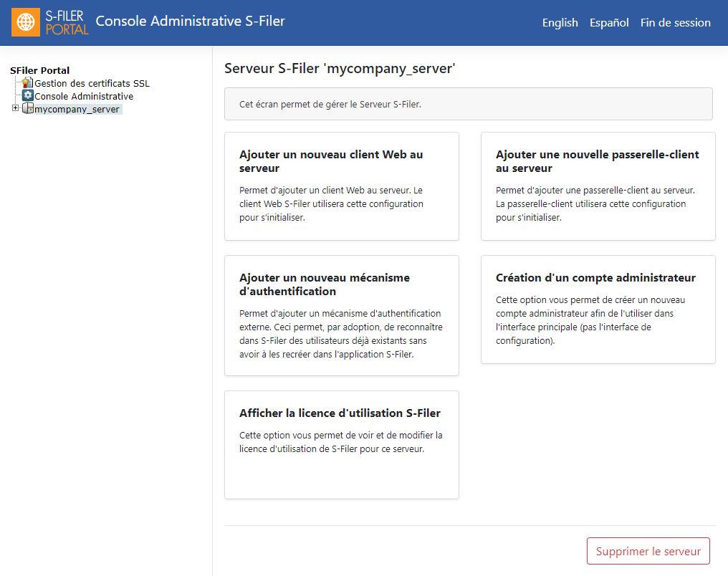Select Console Administrative tree item
Screen dimensions: 728x576
[x=84, y=97]
